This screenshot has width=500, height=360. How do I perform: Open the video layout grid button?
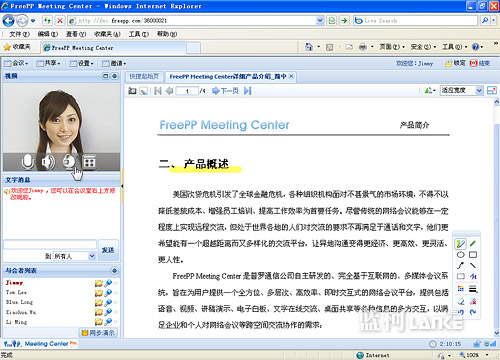coord(89,162)
